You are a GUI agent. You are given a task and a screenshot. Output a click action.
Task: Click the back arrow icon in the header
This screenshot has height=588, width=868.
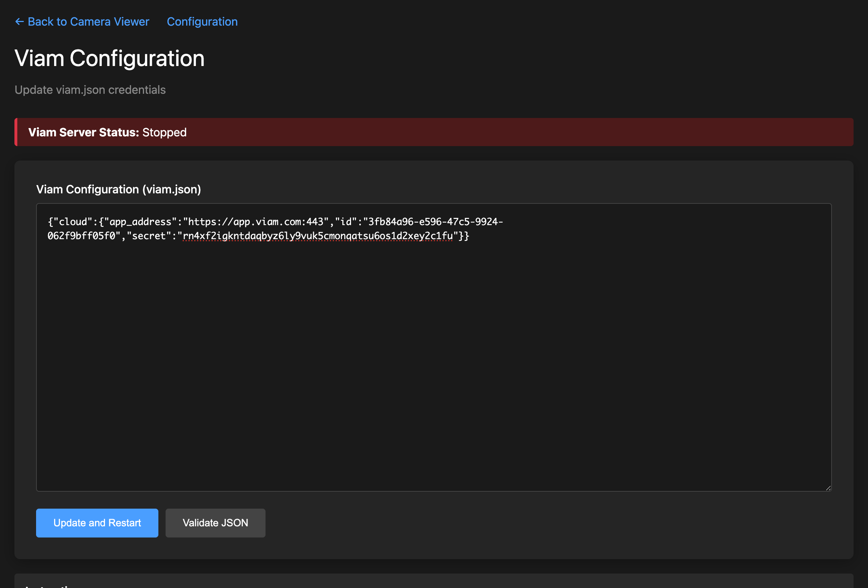(x=19, y=21)
